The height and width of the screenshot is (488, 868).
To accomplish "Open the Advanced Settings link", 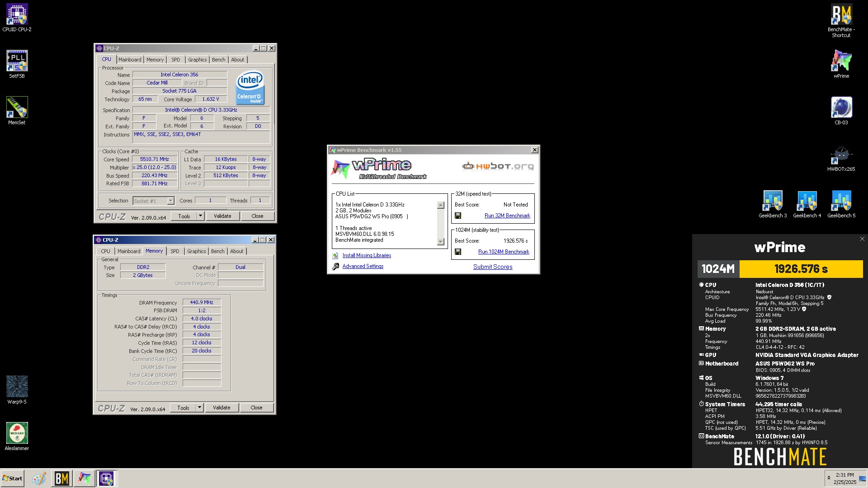I will pyautogui.click(x=363, y=267).
